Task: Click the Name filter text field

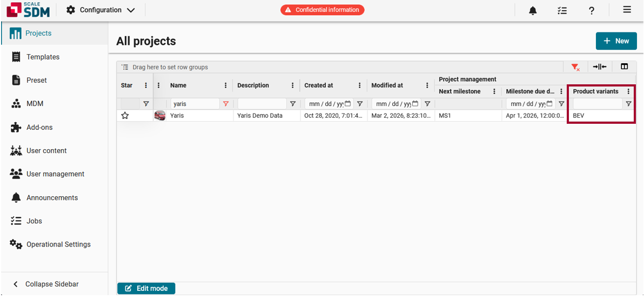Action: click(x=196, y=104)
